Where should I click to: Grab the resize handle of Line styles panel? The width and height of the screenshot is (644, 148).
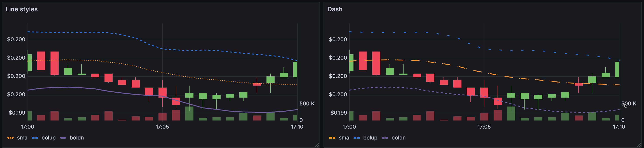[317, 145]
